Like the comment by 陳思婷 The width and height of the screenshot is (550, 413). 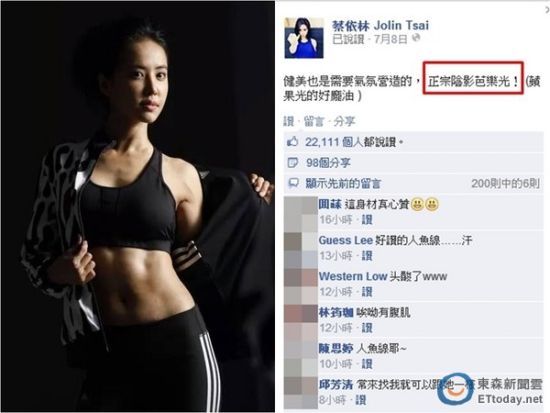coord(367,364)
